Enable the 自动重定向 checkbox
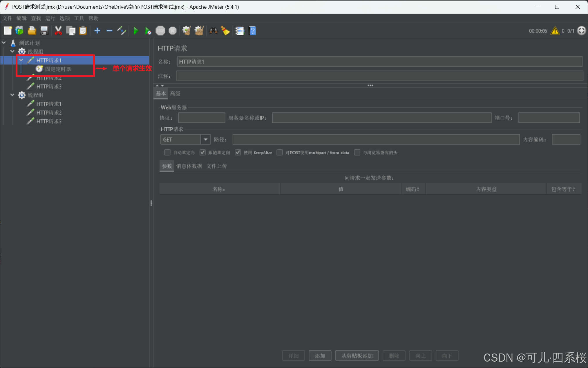 click(167, 153)
